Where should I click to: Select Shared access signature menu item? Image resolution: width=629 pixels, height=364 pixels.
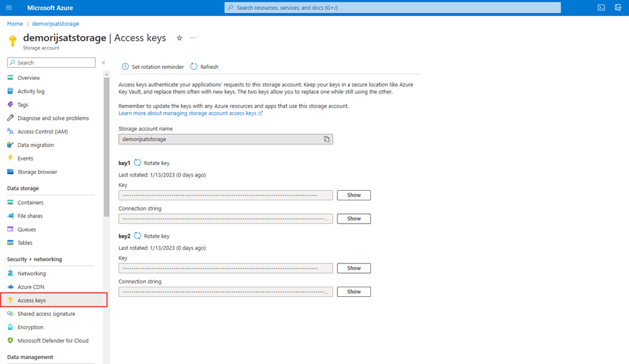coord(46,314)
